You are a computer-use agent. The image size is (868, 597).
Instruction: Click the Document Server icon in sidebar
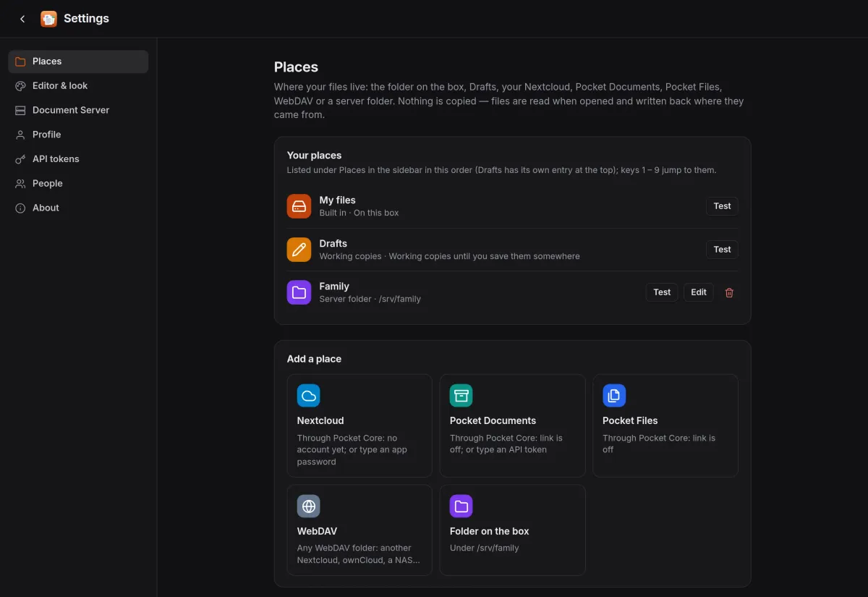pos(20,110)
